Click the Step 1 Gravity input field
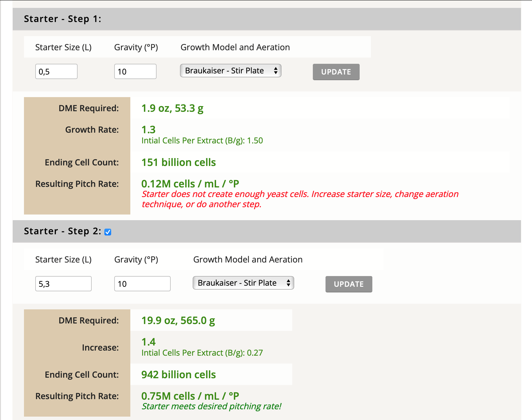532x420 pixels. (x=135, y=71)
